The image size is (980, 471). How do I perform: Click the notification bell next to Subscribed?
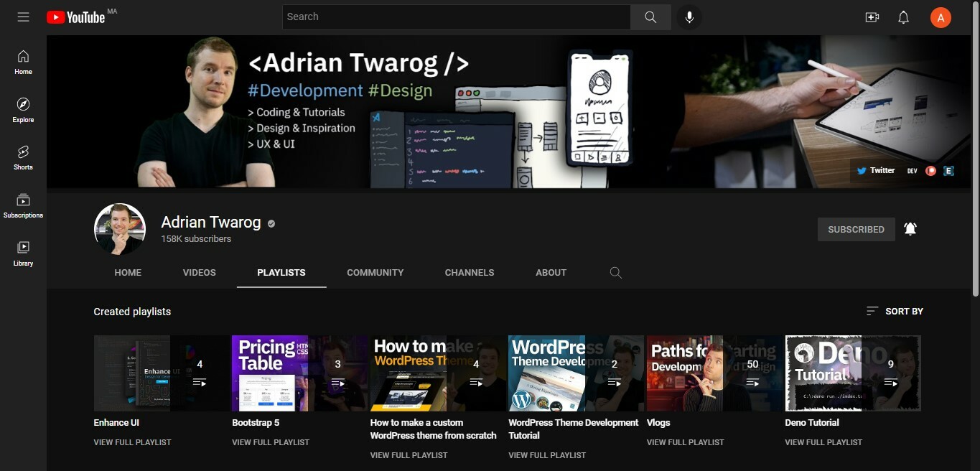(x=910, y=228)
